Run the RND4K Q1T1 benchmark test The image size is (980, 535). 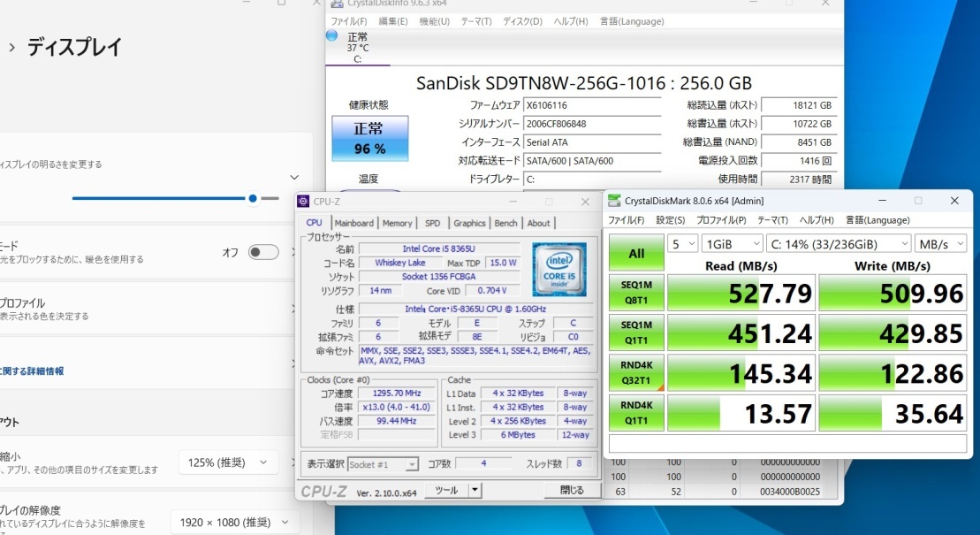point(636,412)
